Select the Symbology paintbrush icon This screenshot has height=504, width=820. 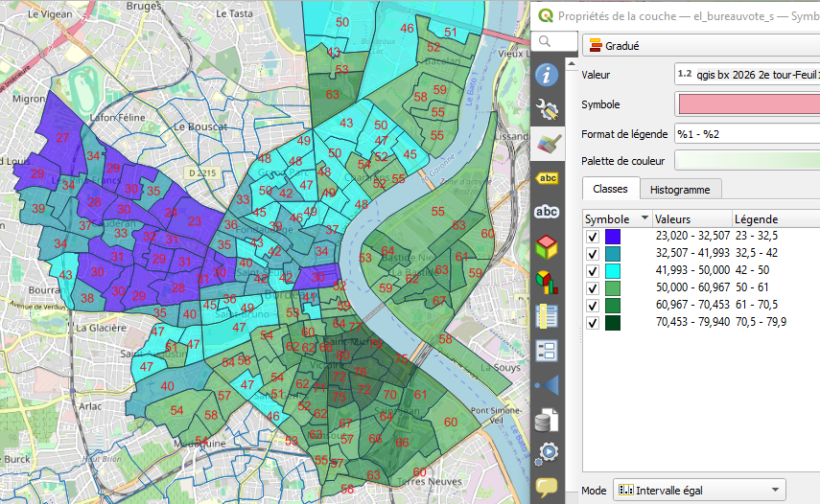[x=547, y=144]
